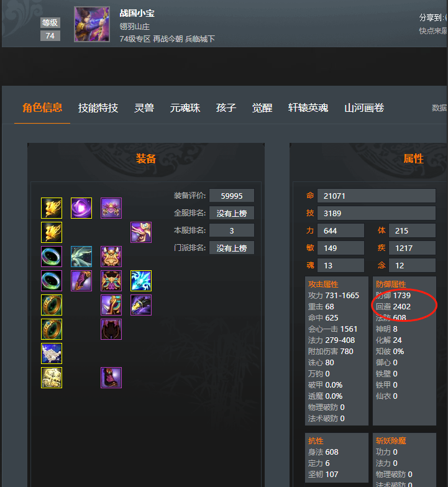Viewport: 448px width, 487px height.
Task: Click the purple orb equipment icon
Action: pos(81,208)
